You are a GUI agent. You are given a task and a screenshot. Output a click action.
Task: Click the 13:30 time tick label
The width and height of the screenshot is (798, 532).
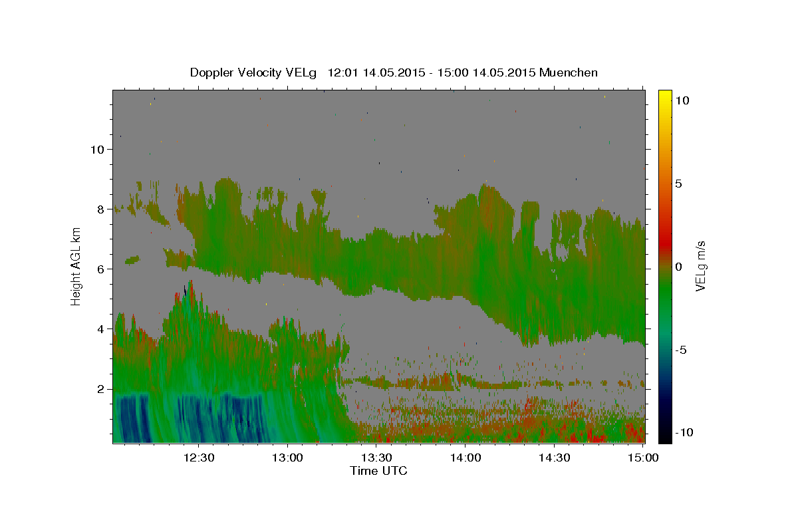coord(376,458)
